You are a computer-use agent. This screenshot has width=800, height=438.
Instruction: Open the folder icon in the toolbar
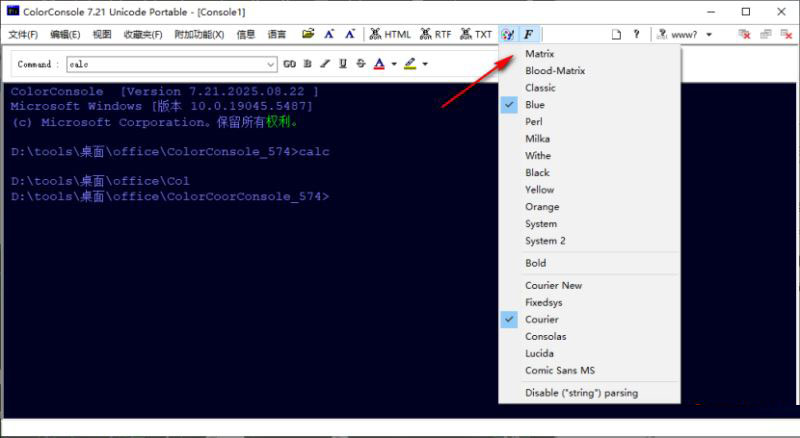308,34
